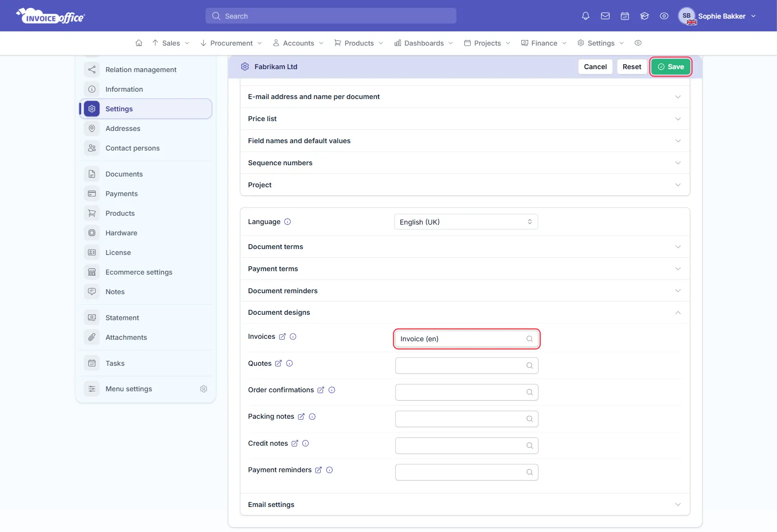Viewport: 777px width, 532px height.
Task: Show info icon next to Language
Action: pyautogui.click(x=288, y=222)
